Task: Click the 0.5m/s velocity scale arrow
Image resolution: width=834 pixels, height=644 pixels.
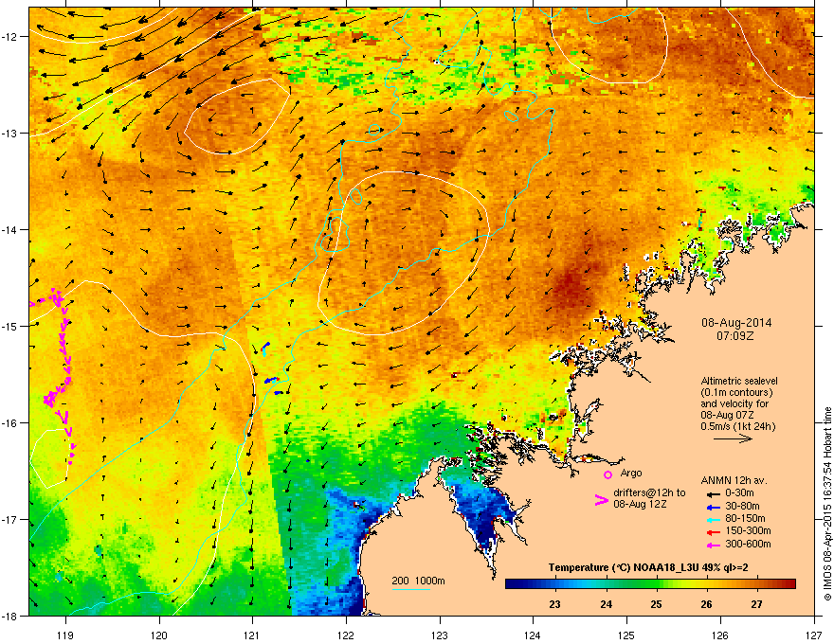Action: (733, 438)
